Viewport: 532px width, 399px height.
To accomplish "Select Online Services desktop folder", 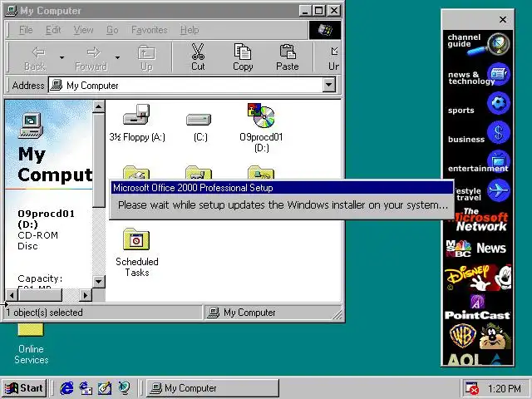I will [x=32, y=342].
